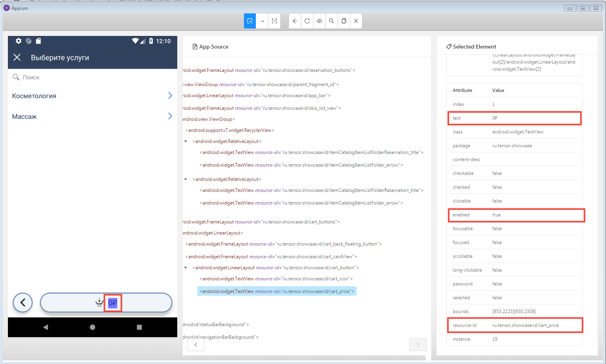Click source panel next arrow button
The image size is (606, 364).
418,345
